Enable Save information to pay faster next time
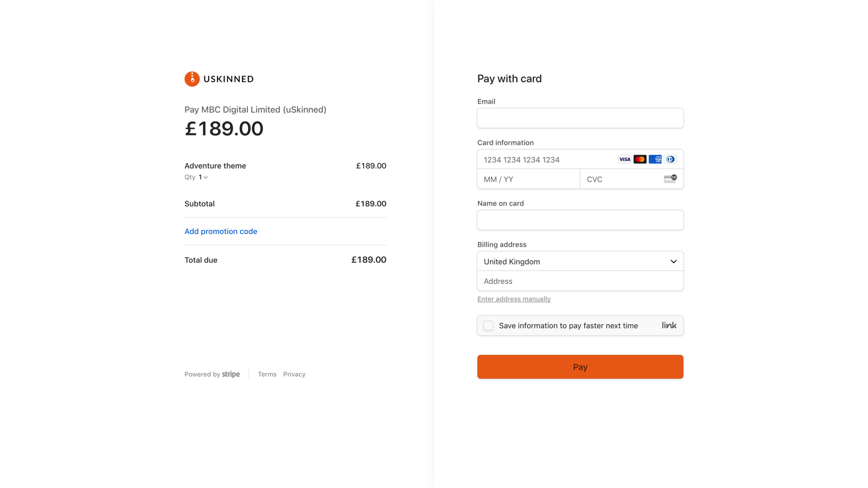Image resolution: width=868 pixels, height=488 pixels. point(488,325)
